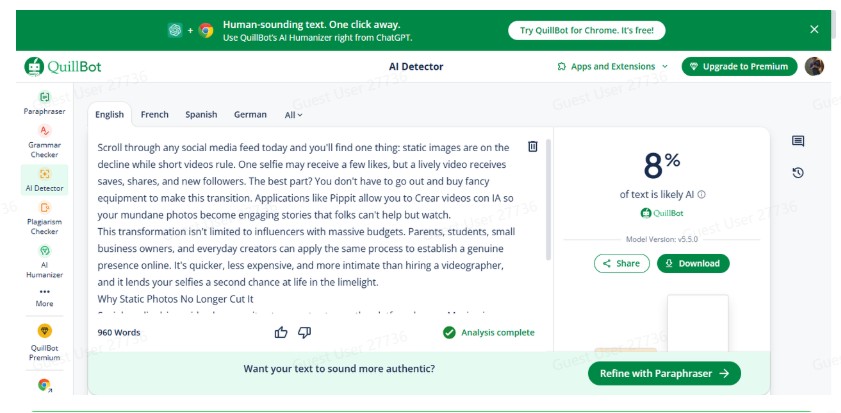Switch to the Spanish language tab
Viewport: 841px width, 413px height.
[x=201, y=114]
